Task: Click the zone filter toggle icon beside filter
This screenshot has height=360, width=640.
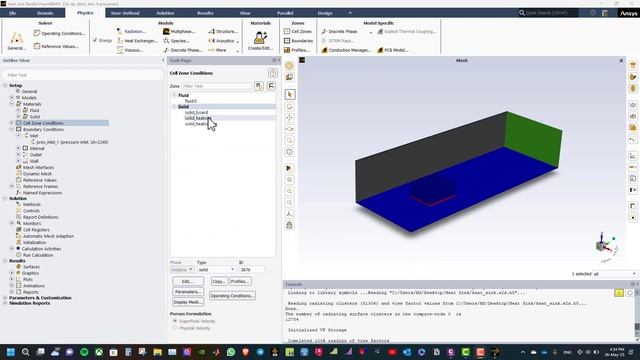Action: (x=259, y=86)
